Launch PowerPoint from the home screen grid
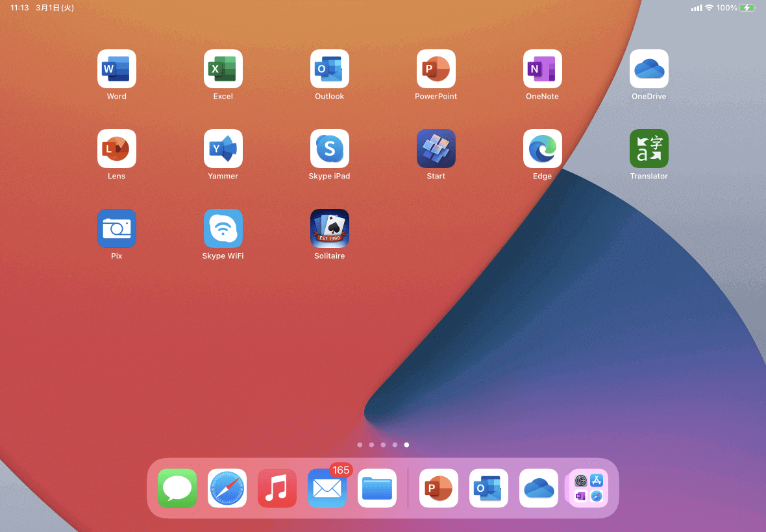Viewport: 766px width, 532px height. [436, 69]
